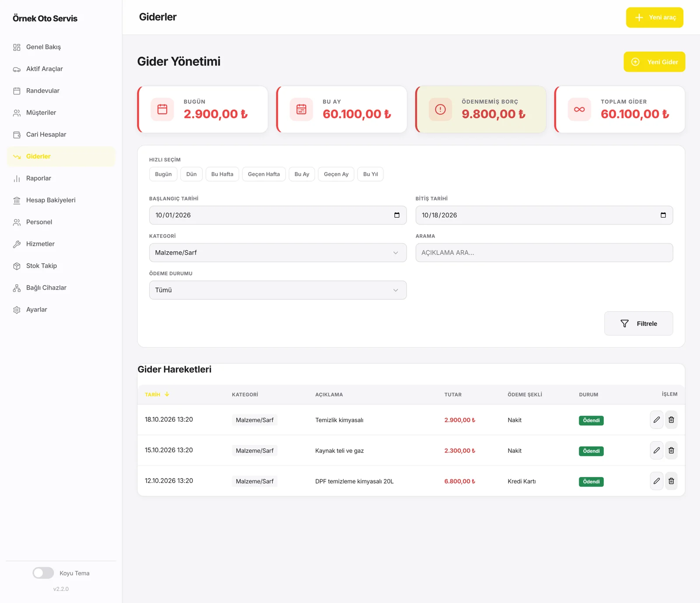This screenshot has width=700, height=603.
Task: Open the Kategori dropdown showing Malzeme/Sarf
Action: 278,252
